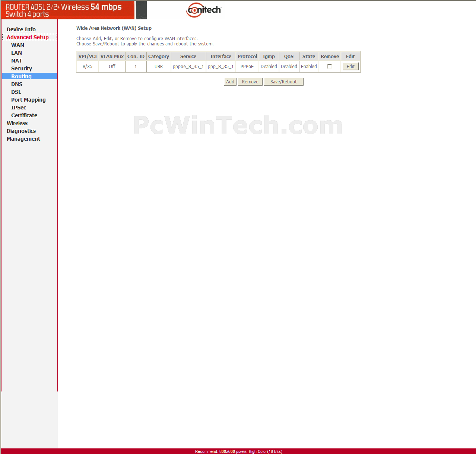Click the Wide Area Network (WAN) Setup heading
Viewport: 476px width, 454px height.
click(x=114, y=28)
